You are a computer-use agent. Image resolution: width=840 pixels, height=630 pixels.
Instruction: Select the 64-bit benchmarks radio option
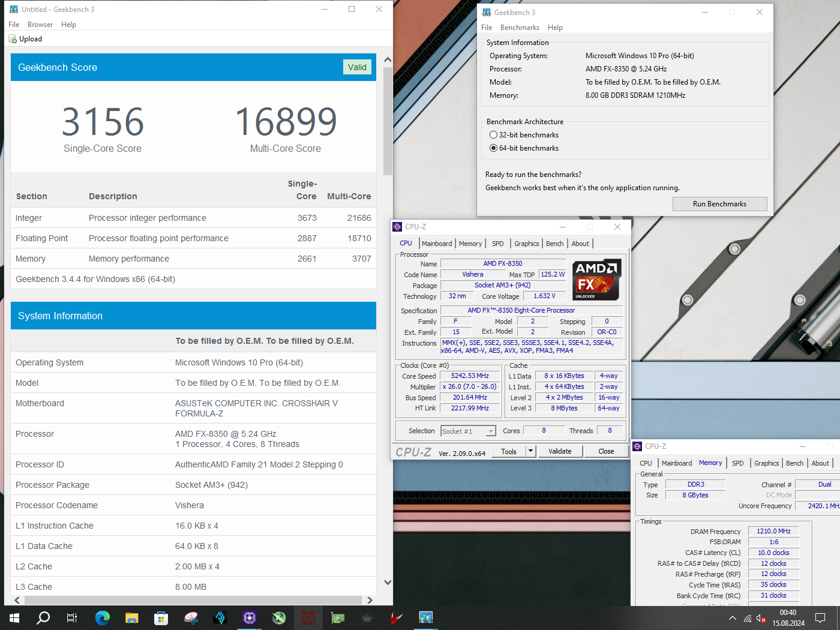pyautogui.click(x=493, y=148)
